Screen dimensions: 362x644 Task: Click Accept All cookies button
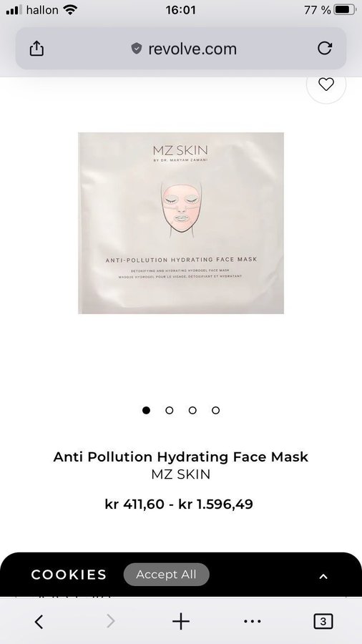(x=166, y=574)
